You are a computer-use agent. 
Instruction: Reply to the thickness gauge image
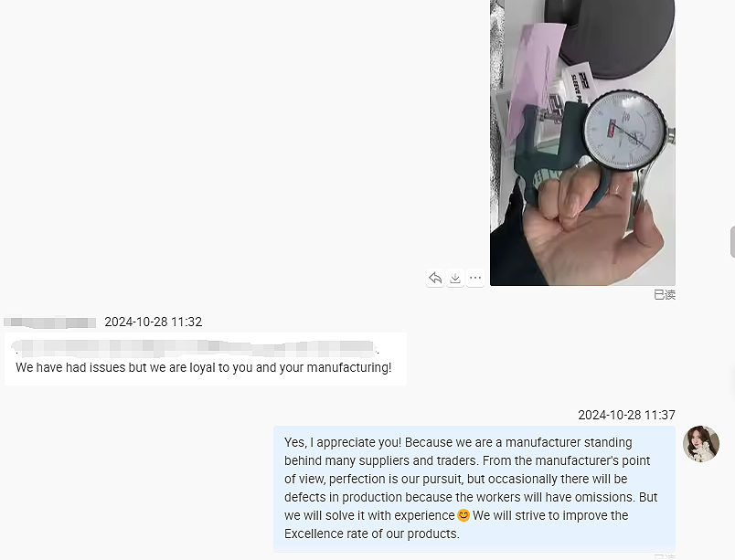coord(435,278)
